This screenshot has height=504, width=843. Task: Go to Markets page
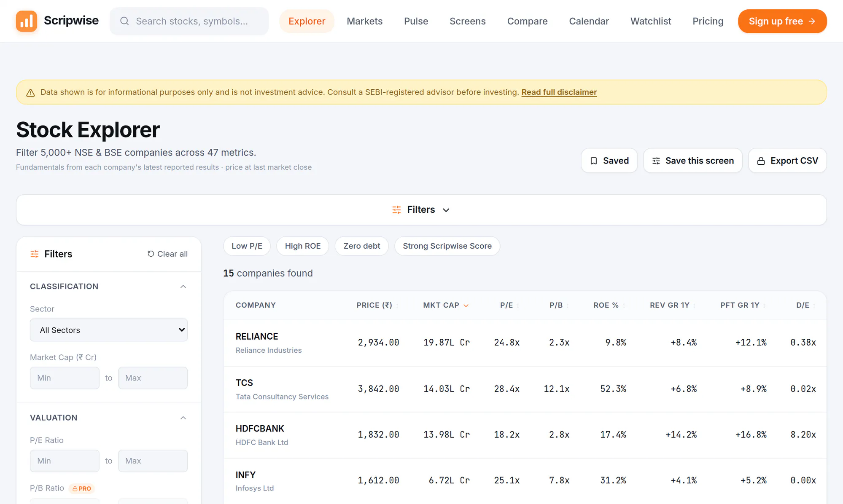click(x=365, y=21)
